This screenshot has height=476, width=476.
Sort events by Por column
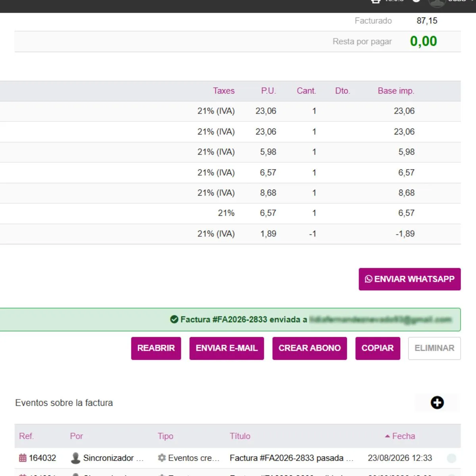pyautogui.click(x=77, y=436)
